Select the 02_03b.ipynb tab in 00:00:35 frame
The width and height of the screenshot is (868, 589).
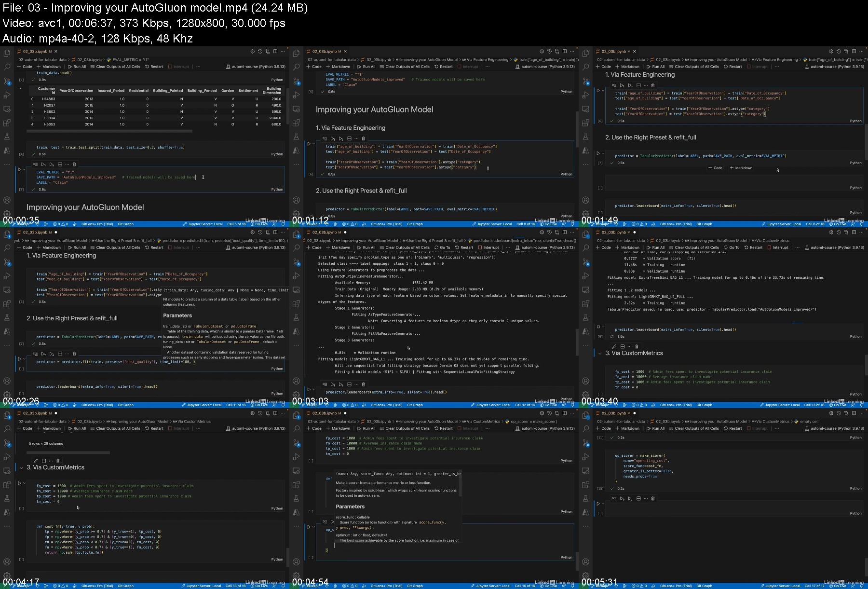click(x=35, y=51)
